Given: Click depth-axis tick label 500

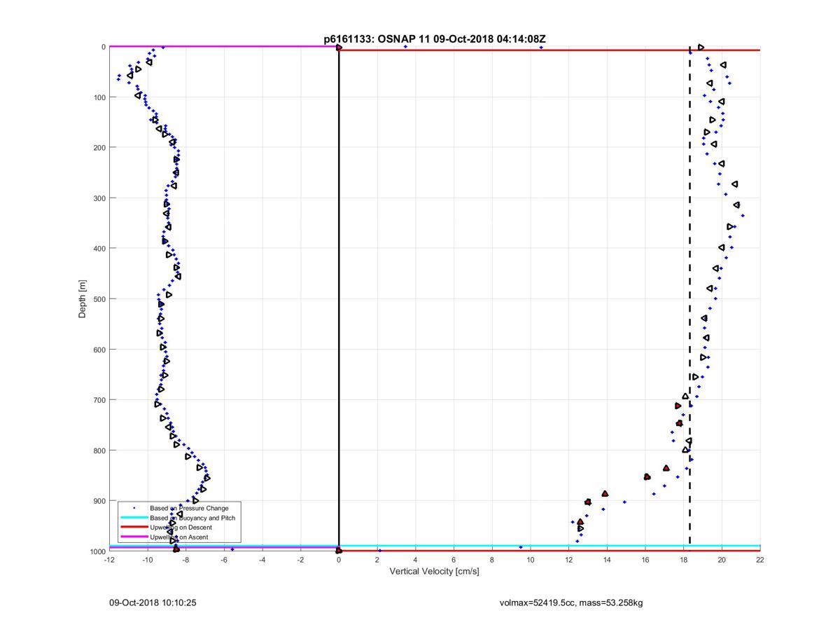Looking at the screenshot, I should [99, 299].
